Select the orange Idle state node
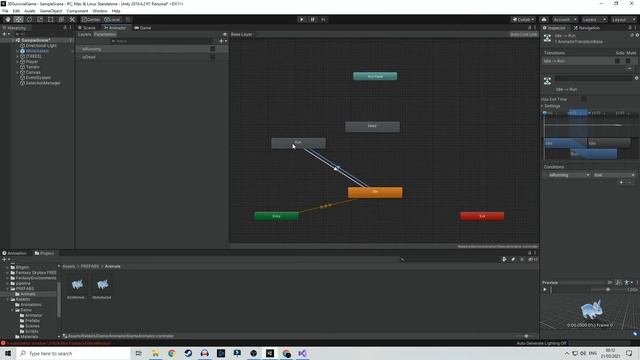 (375, 192)
